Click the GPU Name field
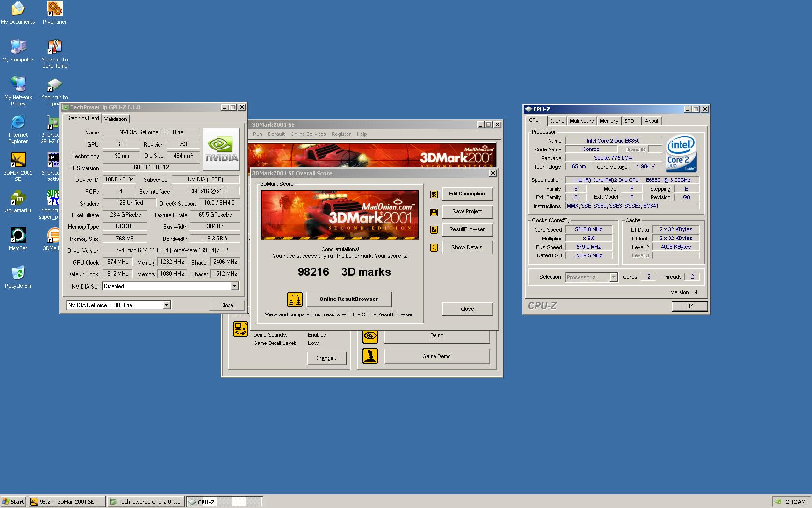The width and height of the screenshot is (812, 508). [151, 132]
